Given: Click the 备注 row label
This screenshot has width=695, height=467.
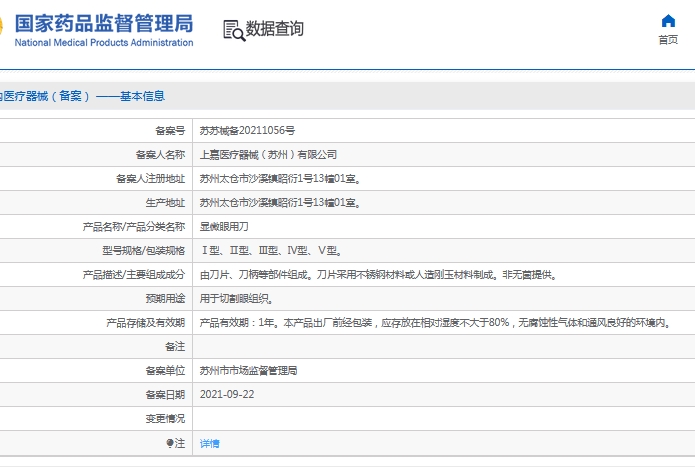Looking at the screenshot, I should [175, 346].
